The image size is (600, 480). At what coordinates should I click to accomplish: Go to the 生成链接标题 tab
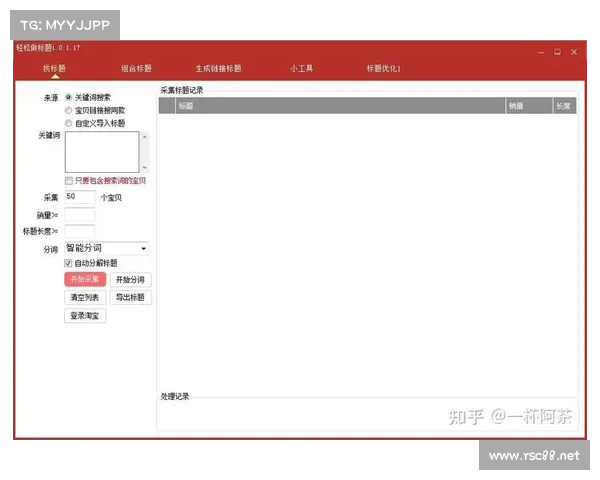click(x=219, y=69)
